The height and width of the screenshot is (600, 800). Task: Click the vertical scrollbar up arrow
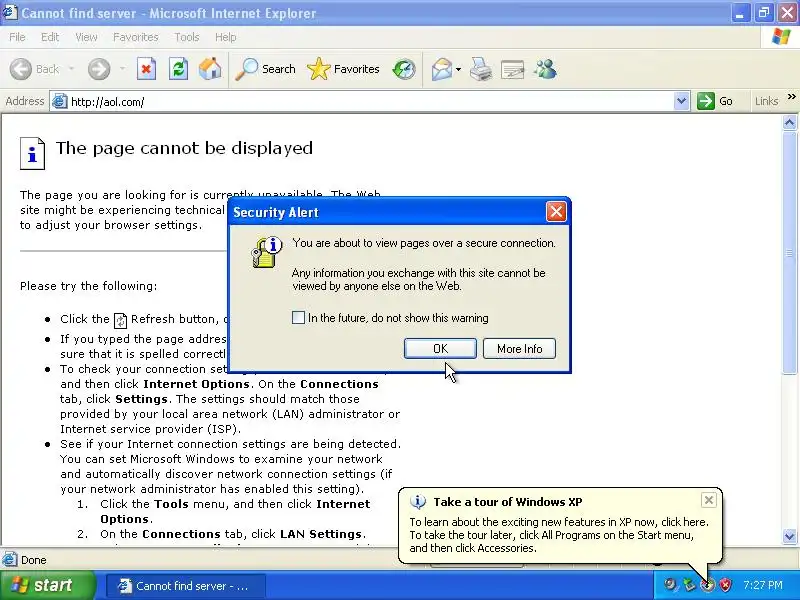789,122
